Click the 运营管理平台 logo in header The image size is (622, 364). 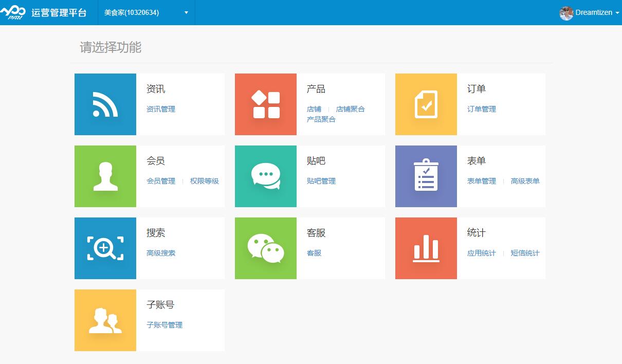click(44, 13)
